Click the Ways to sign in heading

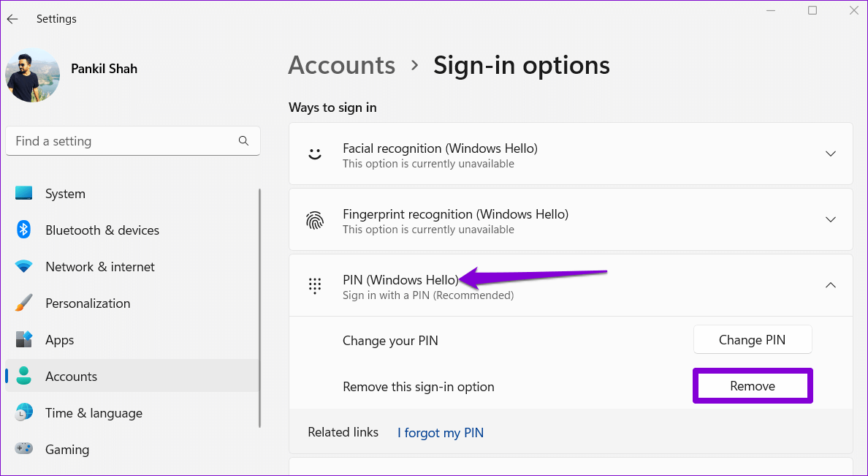(332, 107)
